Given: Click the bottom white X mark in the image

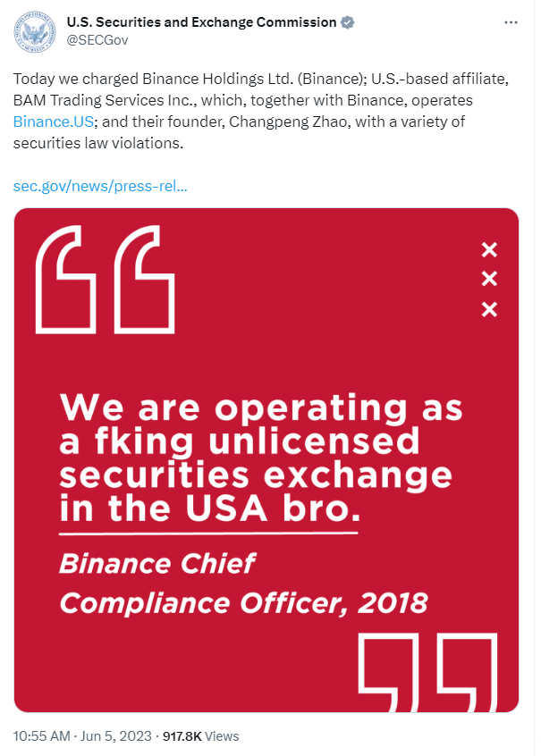Looking at the screenshot, I should 489,309.
